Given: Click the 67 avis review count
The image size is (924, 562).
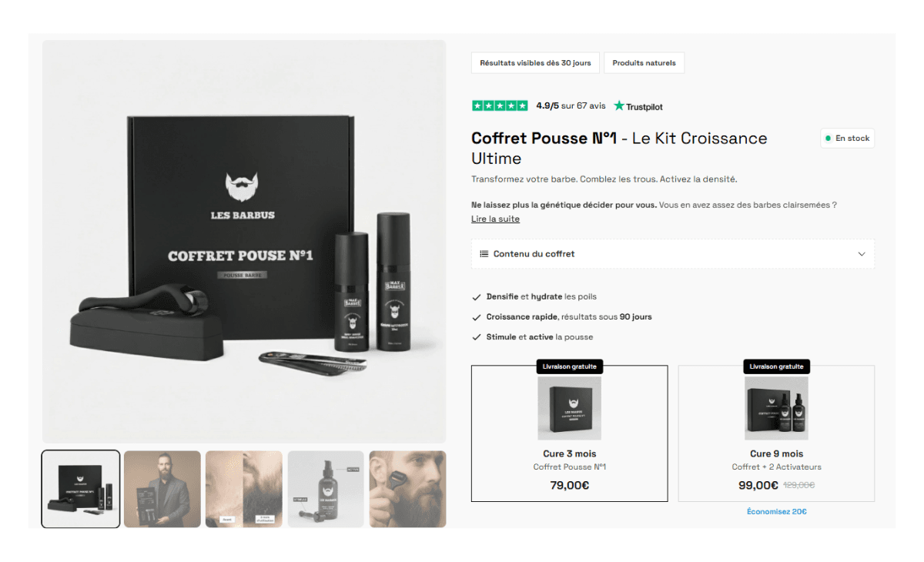Looking at the screenshot, I should pyautogui.click(x=591, y=106).
